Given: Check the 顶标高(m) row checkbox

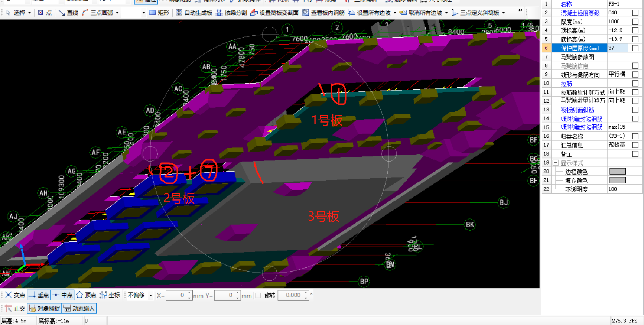Looking at the screenshot, I should [635, 30].
